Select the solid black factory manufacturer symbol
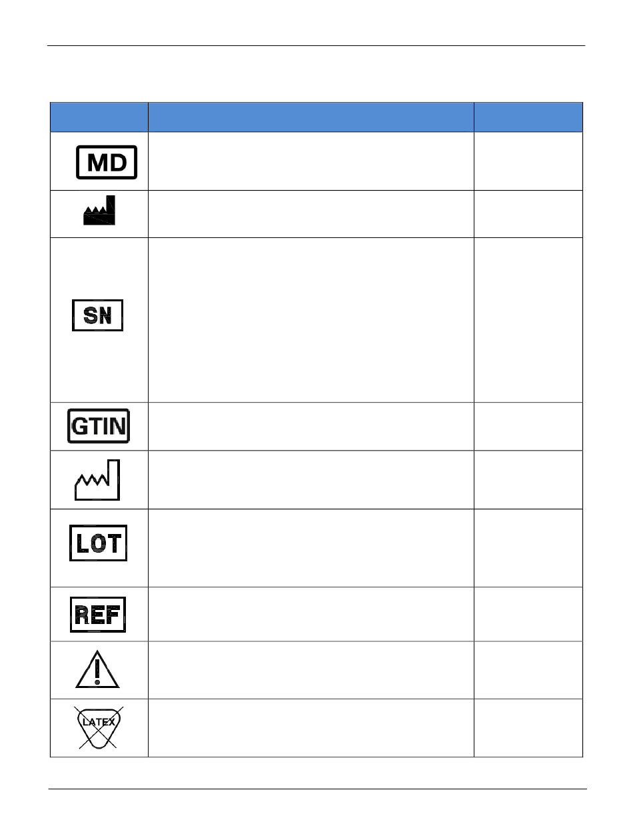Screen dimensions: 633x840 [x=99, y=211]
